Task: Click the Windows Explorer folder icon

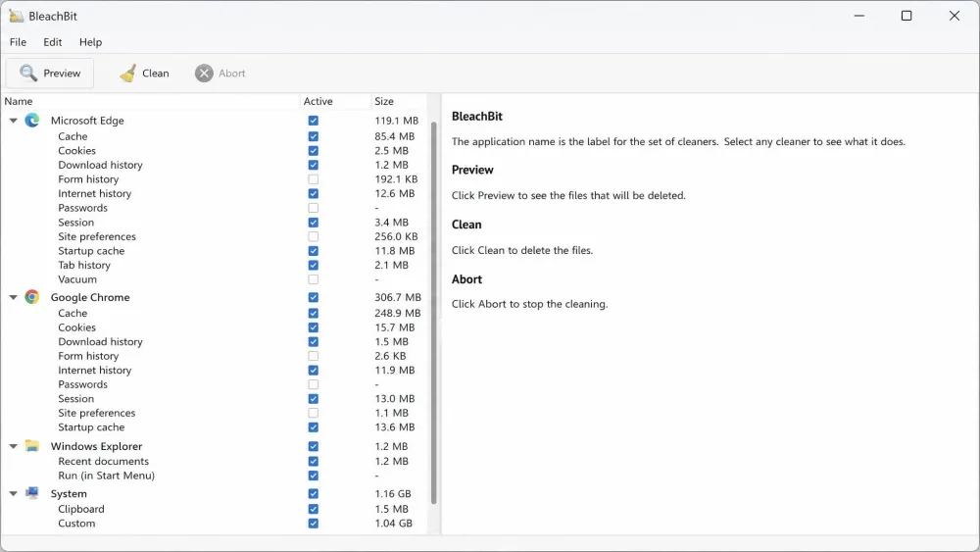Action: [32, 446]
